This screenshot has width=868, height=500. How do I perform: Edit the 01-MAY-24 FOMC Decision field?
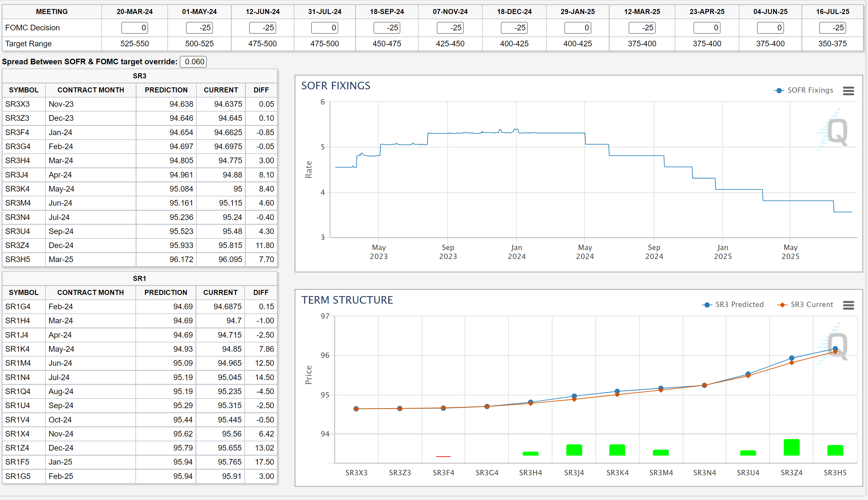tap(199, 28)
